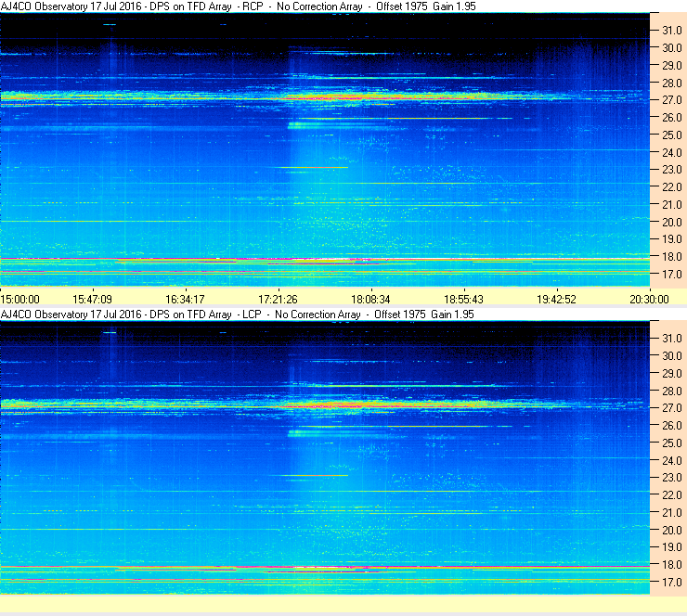687x616 pixels.
Task: Click the 30.0 frequency label on LCP axis
Action: 672,355
